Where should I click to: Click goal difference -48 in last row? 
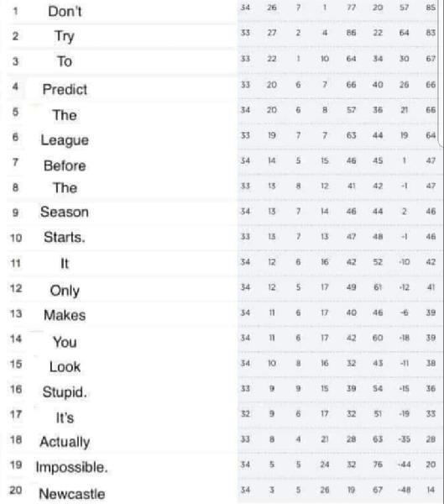click(x=404, y=490)
